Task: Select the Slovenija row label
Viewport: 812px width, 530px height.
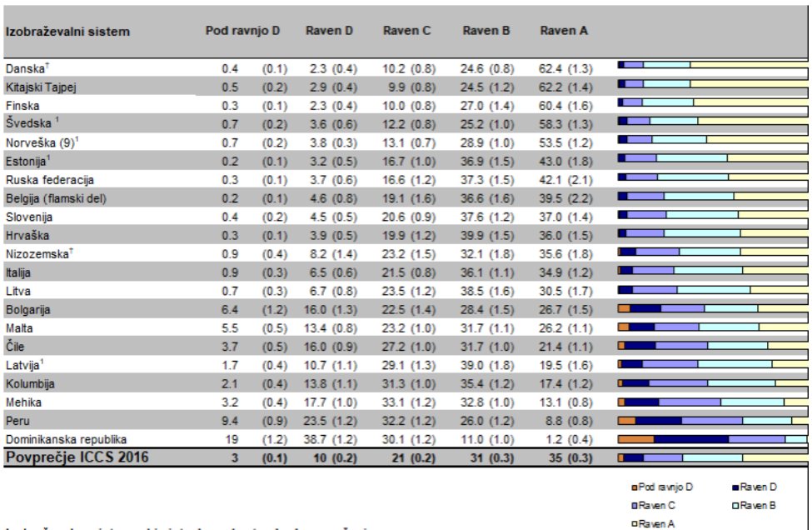Action: click(28, 217)
